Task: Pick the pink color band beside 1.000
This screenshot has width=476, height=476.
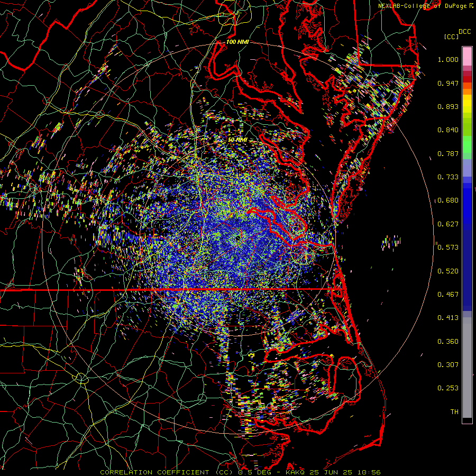Action: (x=467, y=57)
